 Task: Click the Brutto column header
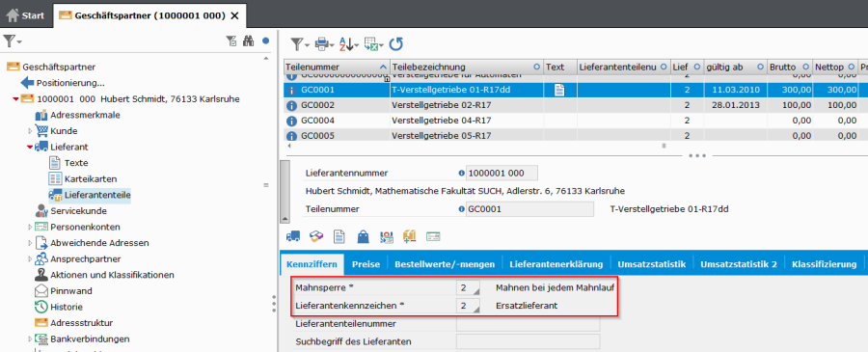pos(789,67)
